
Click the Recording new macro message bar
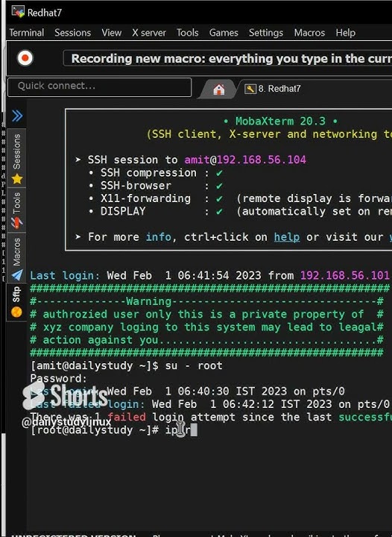pyautogui.click(x=228, y=59)
